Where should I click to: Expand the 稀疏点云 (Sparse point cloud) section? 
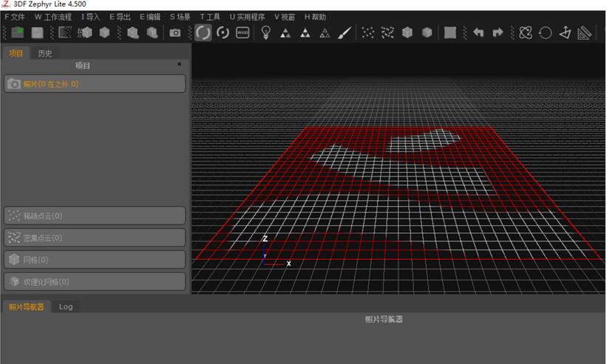point(95,216)
